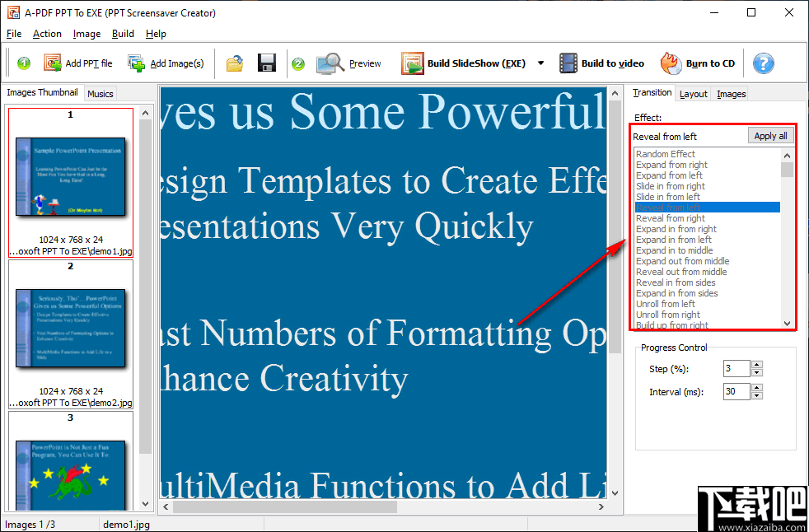This screenshot has height=532, width=809.
Task: Select the demo2.jpg slide thumbnail
Action: tap(71, 326)
